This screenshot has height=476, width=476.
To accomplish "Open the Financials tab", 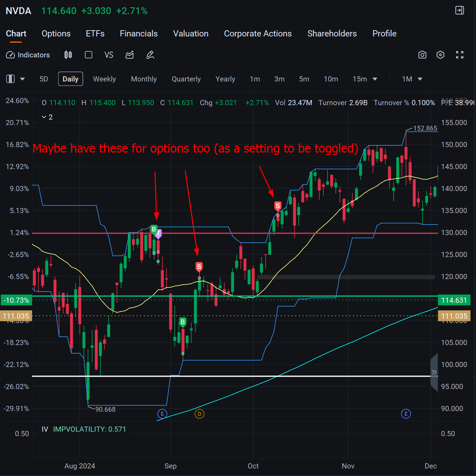I will pyautogui.click(x=139, y=34).
